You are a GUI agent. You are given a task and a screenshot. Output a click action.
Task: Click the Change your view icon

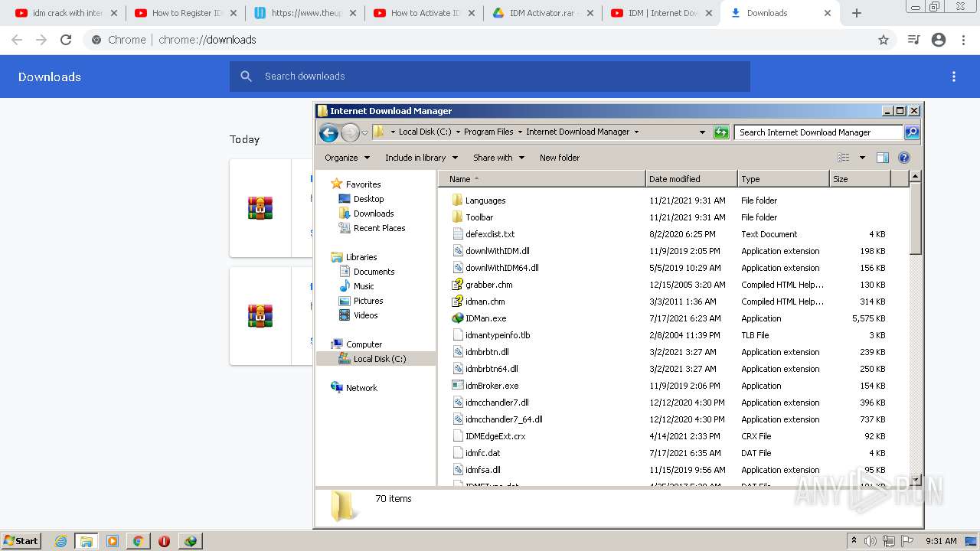pos(844,158)
